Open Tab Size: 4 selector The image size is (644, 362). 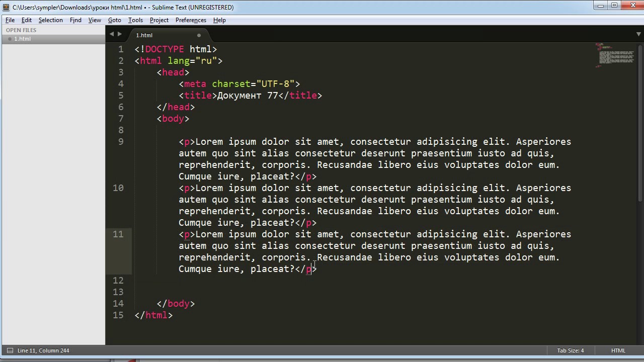tap(570, 350)
